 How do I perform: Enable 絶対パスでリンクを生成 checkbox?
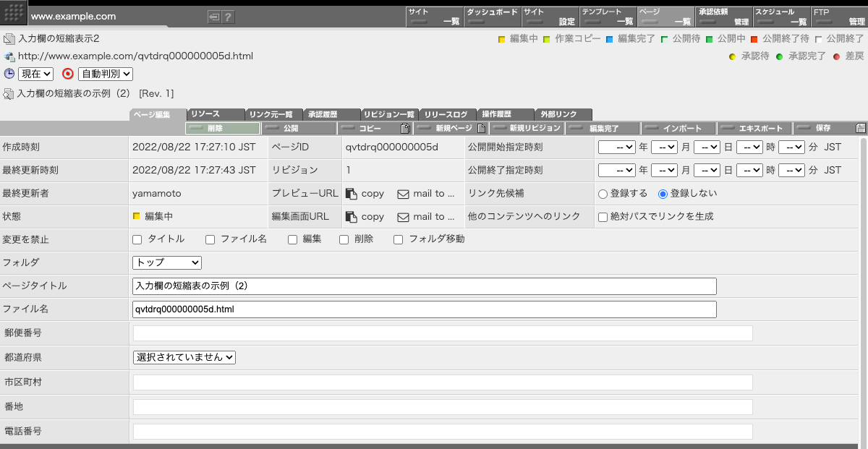click(605, 216)
